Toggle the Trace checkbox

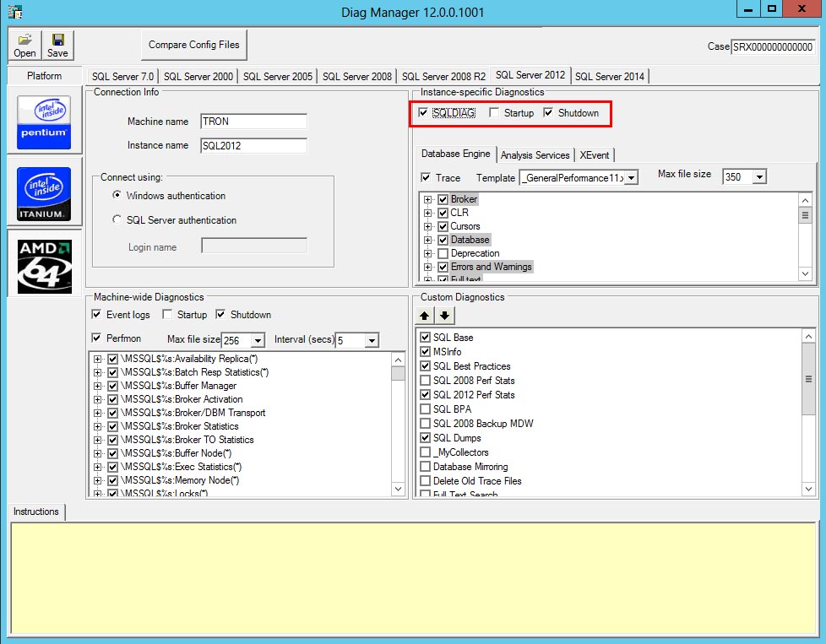426,177
